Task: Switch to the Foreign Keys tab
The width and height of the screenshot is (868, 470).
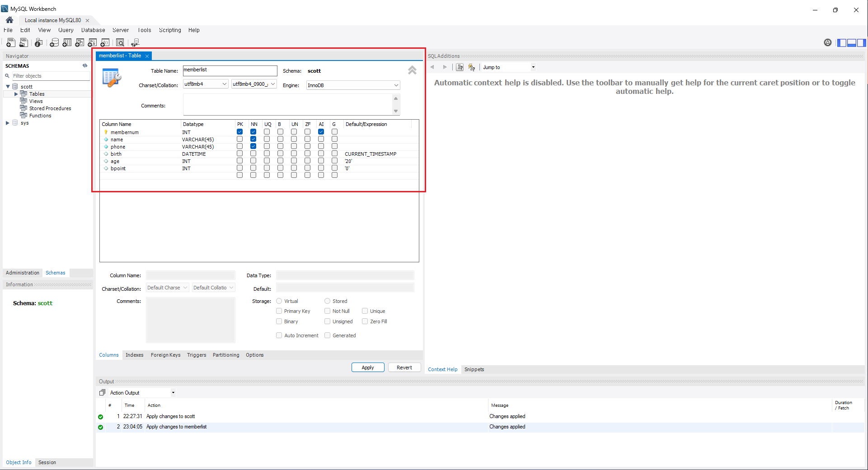Action: point(165,355)
